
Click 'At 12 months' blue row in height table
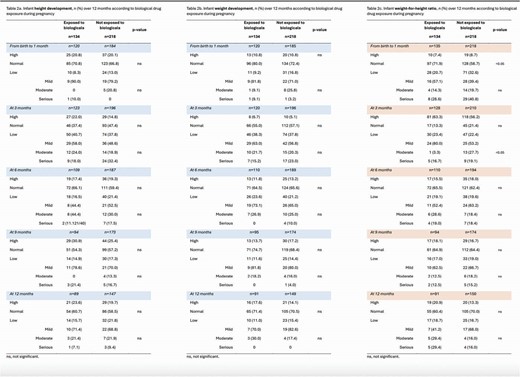(x=78, y=295)
